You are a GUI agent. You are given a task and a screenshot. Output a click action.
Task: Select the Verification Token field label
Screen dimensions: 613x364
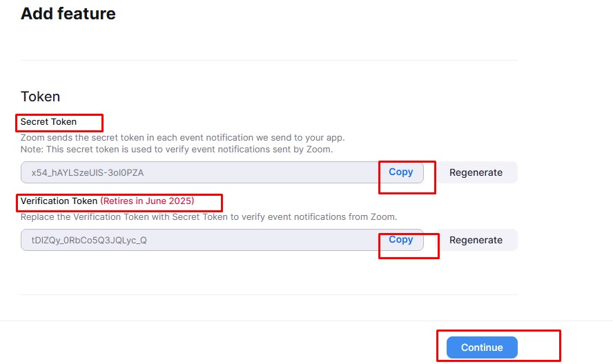(59, 201)
